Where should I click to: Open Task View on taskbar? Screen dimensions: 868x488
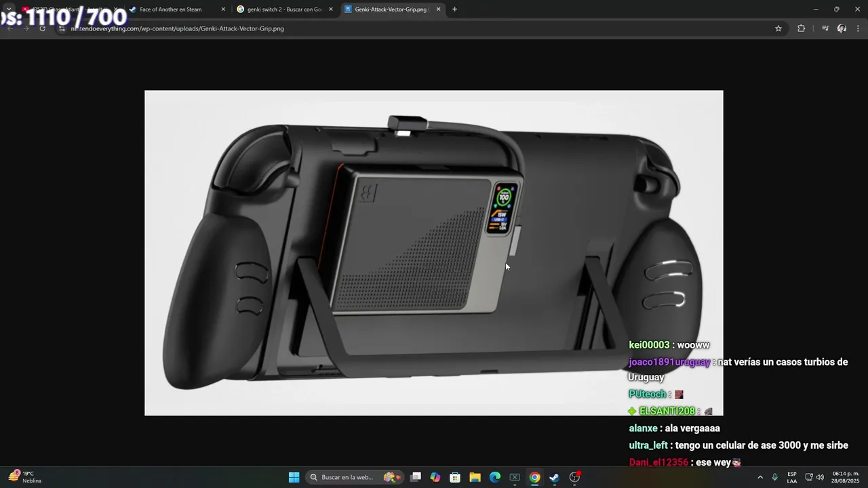[416, 477]
